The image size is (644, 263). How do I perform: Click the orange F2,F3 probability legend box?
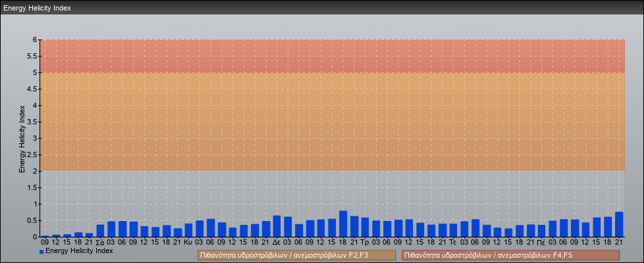[x=296, y=255]
